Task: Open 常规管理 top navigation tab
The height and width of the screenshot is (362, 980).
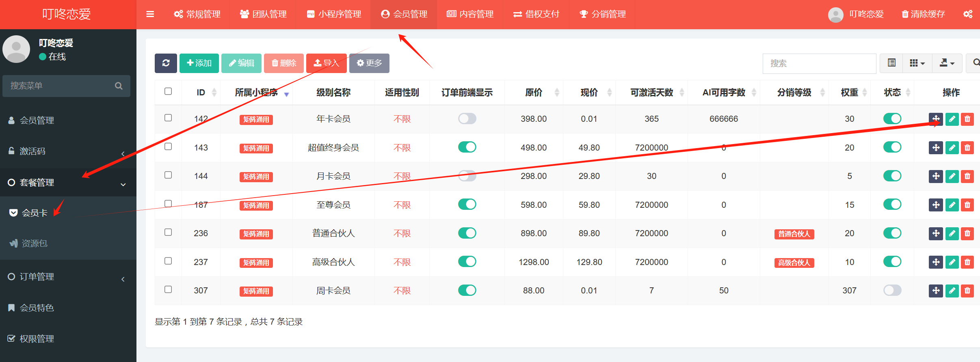Action: [197, 14]
